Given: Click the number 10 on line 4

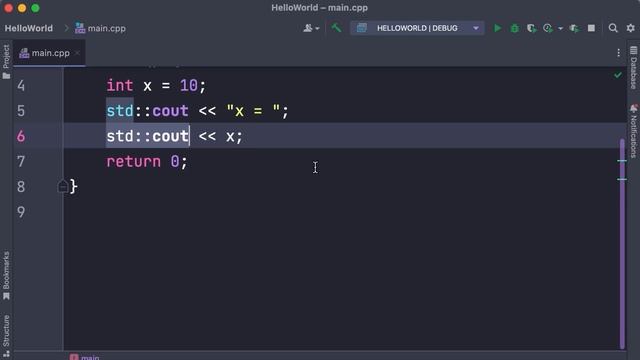Looking at the screenshot, I should point(189,86).
